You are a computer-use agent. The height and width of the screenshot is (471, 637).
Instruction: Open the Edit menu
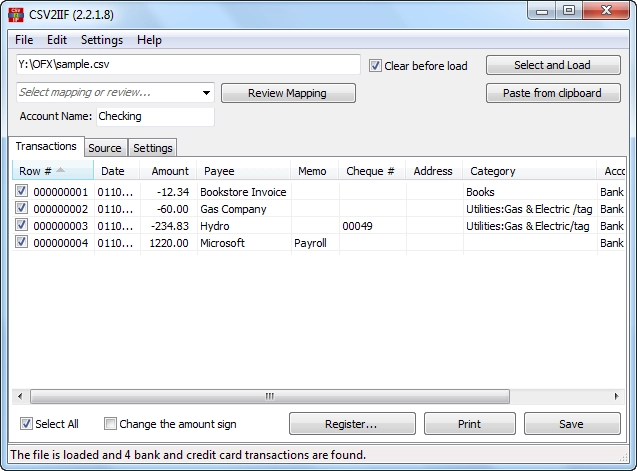[57, 40]
